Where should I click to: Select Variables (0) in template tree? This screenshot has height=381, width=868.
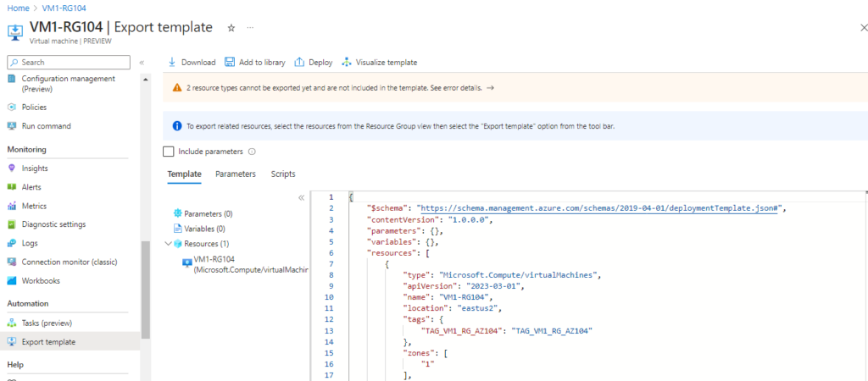pyautogui.click(x=204, y=229)
